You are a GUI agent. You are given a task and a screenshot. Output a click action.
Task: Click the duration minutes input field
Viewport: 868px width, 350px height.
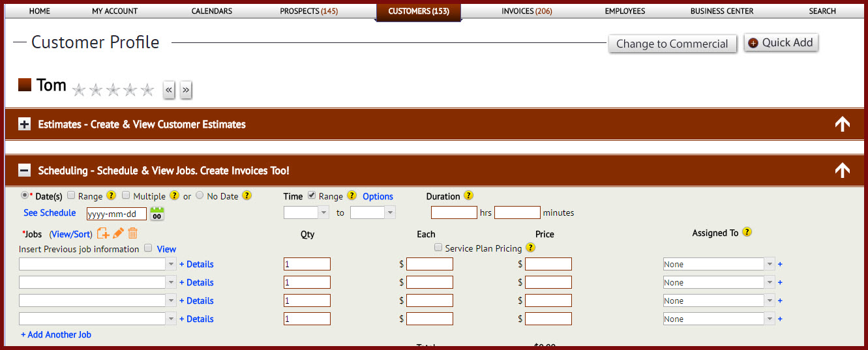pyautogui.click(x=518, y=212)
